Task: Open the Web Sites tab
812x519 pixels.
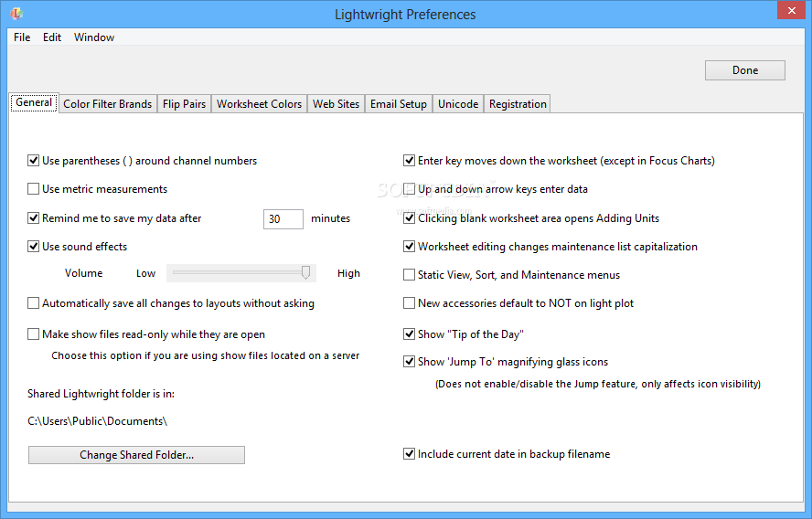Action: pos(336,104)
